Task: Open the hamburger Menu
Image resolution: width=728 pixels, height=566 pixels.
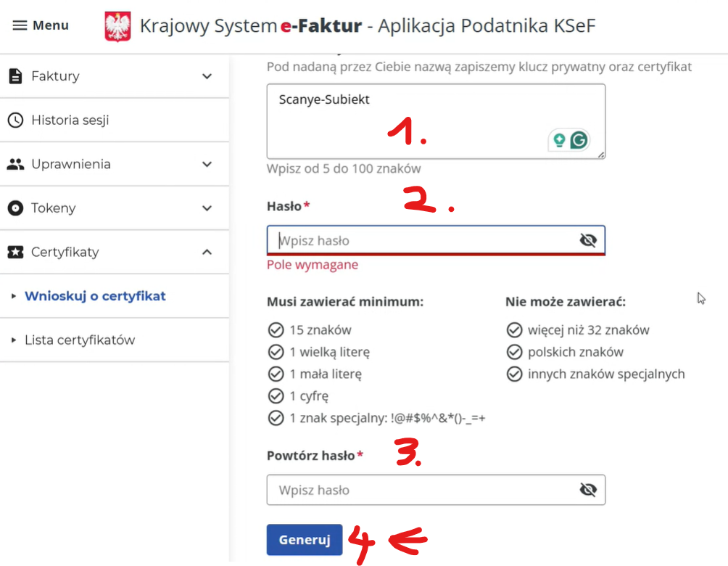Action: (x=41, y=25)
